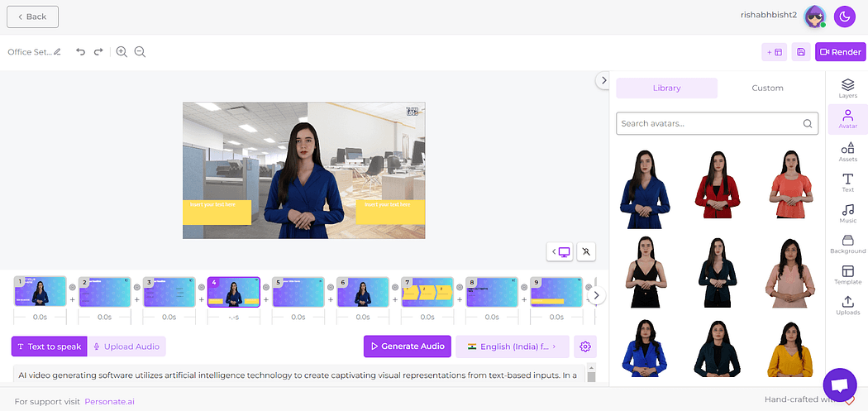Image resolution: width=868 pixels, height=411 pixels.
Task: Collapse the right avatar panel
Action: coord(603,80)
